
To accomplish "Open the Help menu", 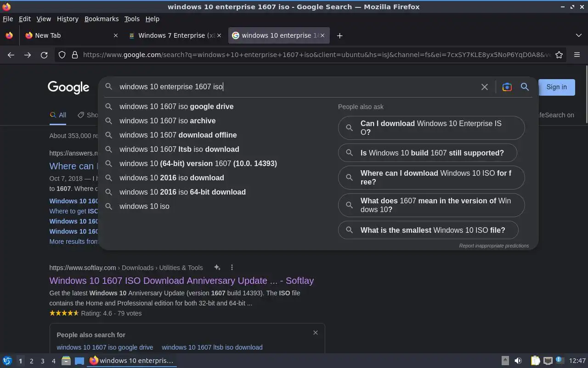I will tap(152, 19).
